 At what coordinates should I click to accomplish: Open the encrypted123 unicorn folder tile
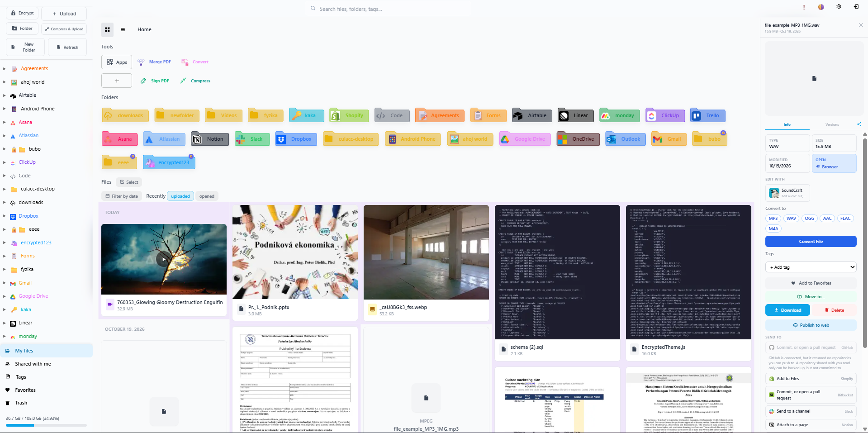click(169, 162)
